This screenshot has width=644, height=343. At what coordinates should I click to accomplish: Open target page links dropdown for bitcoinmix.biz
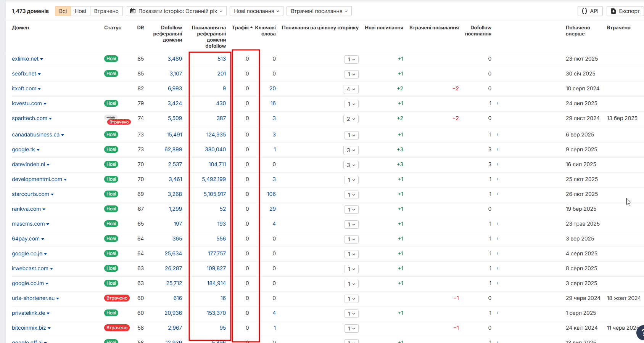coord(351,329)
